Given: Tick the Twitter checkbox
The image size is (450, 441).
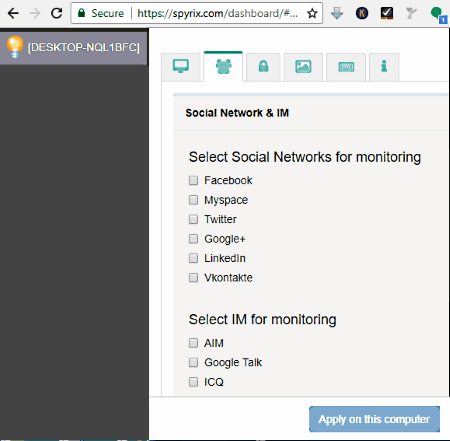Looking at the screenshot, I should 193,219.
